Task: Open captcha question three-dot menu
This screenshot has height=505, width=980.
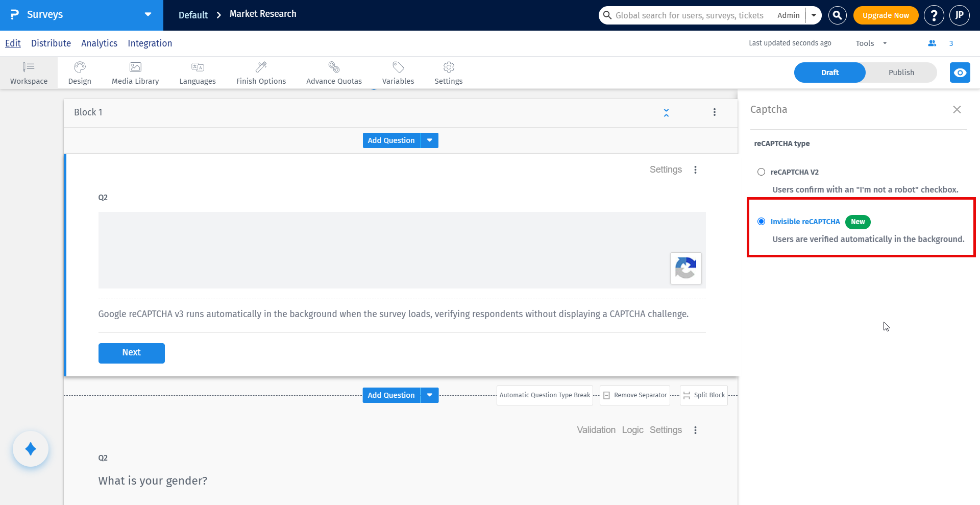Action: pyautogui.click(x=695, y=170)
